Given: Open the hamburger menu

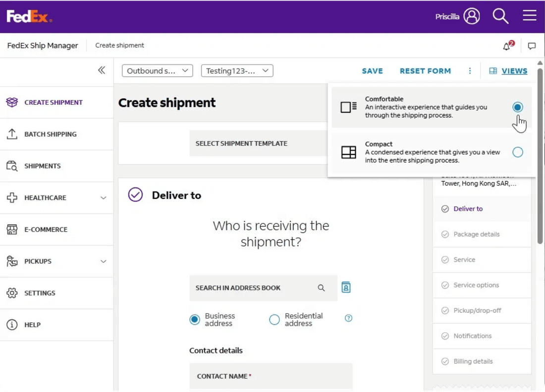Looking at the screenshot, I should [529, 15].
